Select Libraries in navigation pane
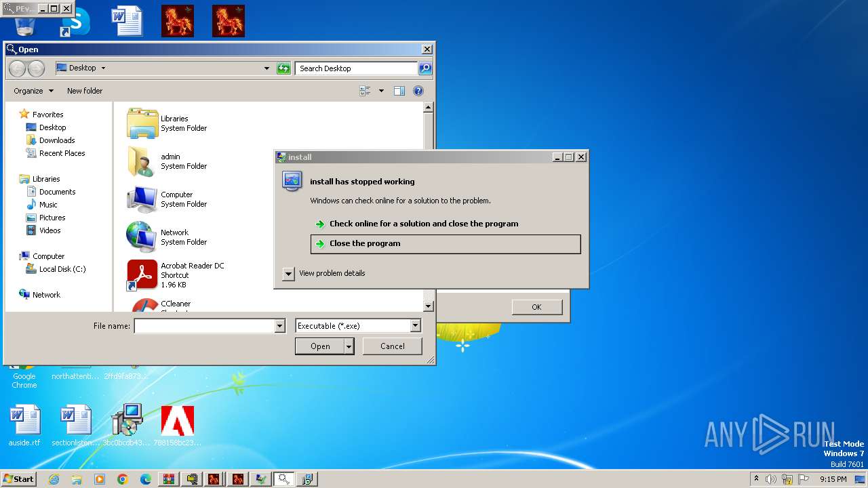868x488 pixels. click(x=46, y=179)
